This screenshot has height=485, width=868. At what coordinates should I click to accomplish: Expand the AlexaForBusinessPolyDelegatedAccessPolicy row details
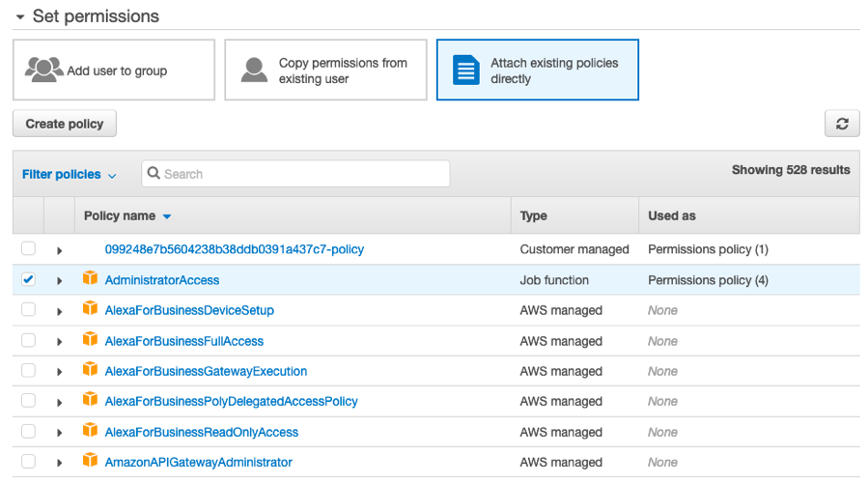pos(59,402)
